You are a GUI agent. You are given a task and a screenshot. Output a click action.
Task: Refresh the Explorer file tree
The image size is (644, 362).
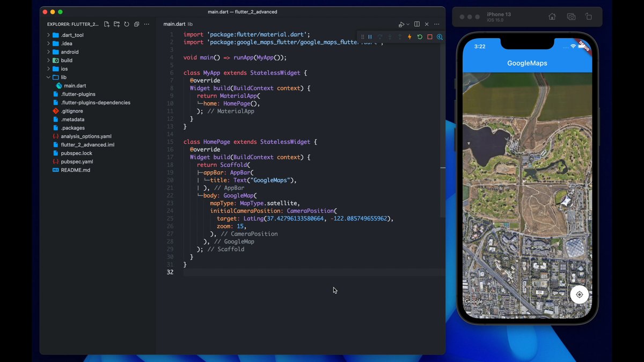point(127,24)
